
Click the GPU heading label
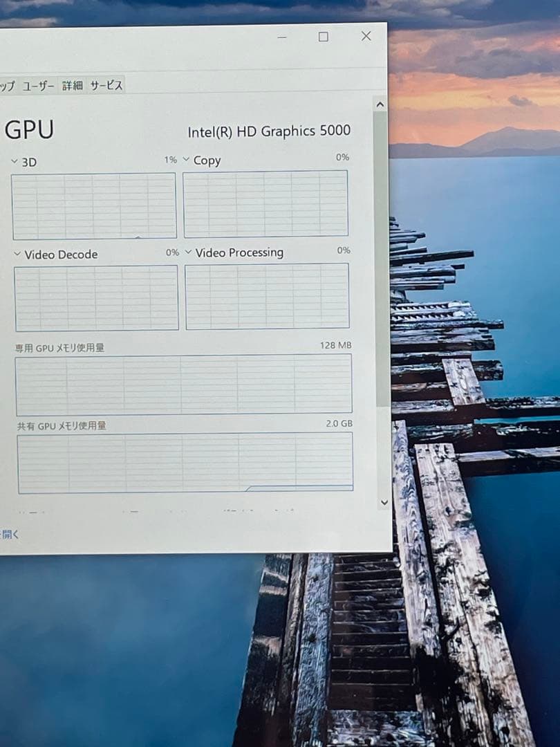[29, 129]
